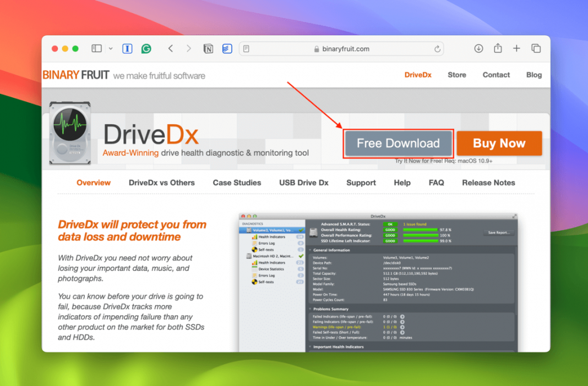Viewport: 588px width, 386px height.
Task: Click the Free Download button
Action: click(398, 144)
